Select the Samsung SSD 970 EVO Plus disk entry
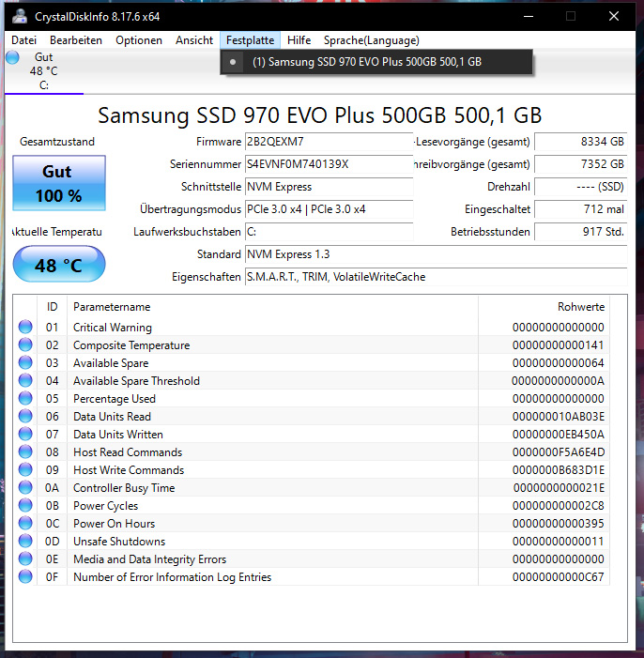Viewport: 644px width, 658px height. (376, 62)
